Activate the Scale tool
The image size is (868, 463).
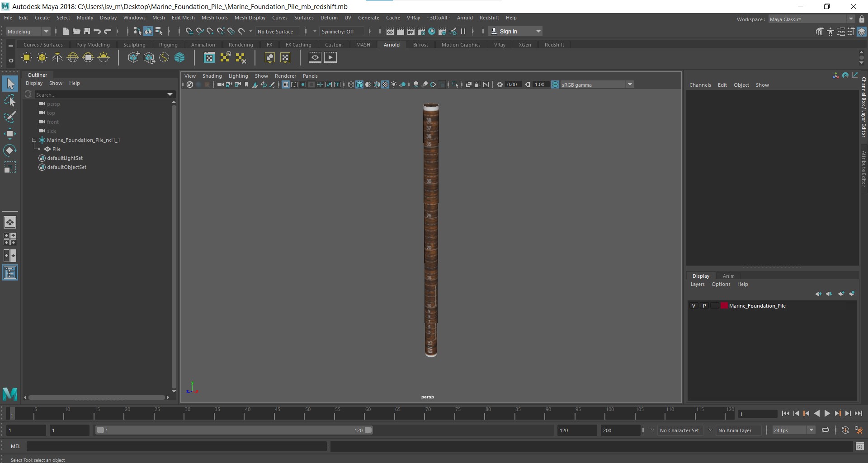click(x=10, y=167)
